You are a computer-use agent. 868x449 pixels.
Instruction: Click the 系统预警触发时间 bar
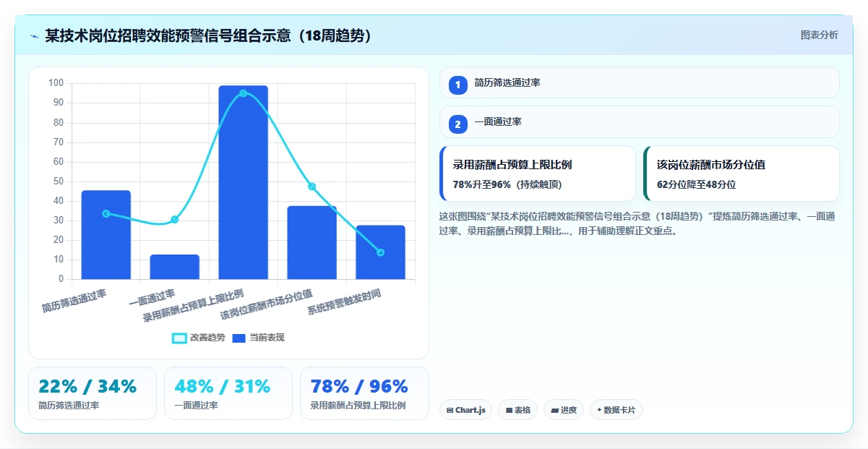380,252
